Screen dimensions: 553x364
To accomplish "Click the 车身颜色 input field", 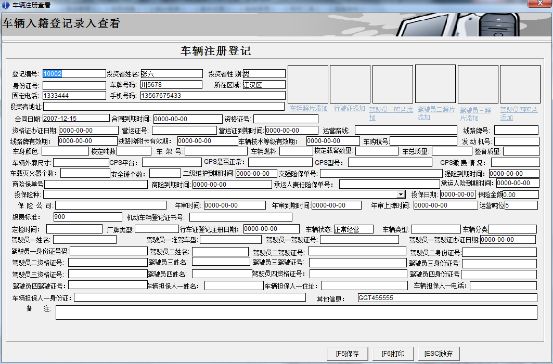I will tap(65, 151).
